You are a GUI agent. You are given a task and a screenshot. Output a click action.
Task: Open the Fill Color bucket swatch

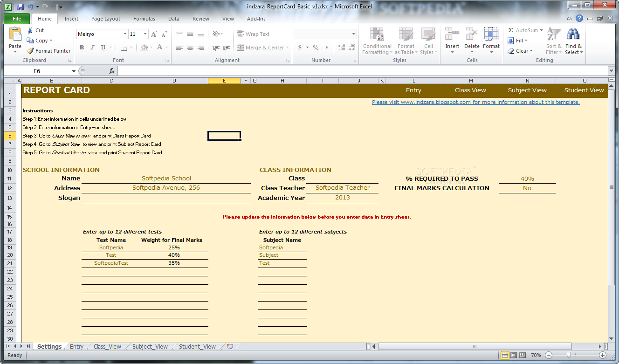(144, 48)
